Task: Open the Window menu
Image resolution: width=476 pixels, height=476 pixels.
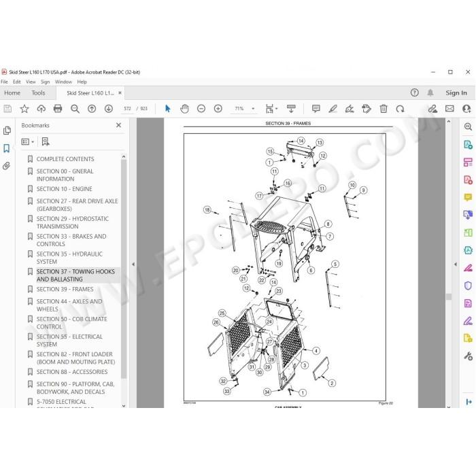Action: (63, 82)
